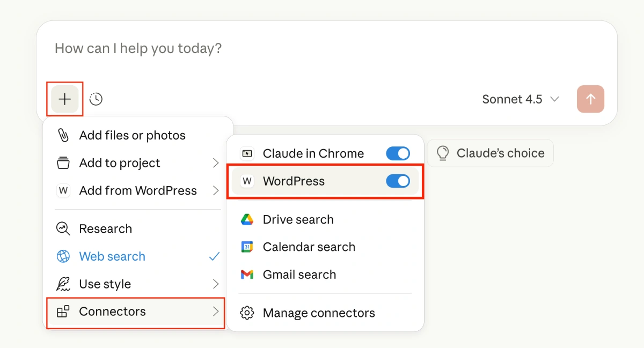Click the chevron beside Sonnet 4.5
This screenshot has height=348, width=644.
(x=555, y=99)
